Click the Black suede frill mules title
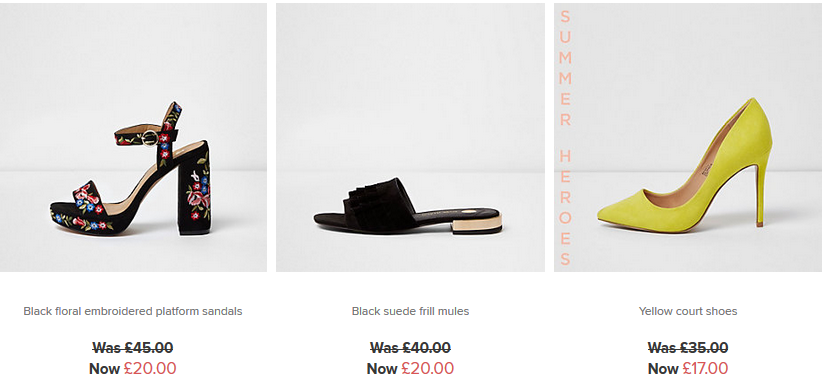822x381 pixels. tap(410, 311)
